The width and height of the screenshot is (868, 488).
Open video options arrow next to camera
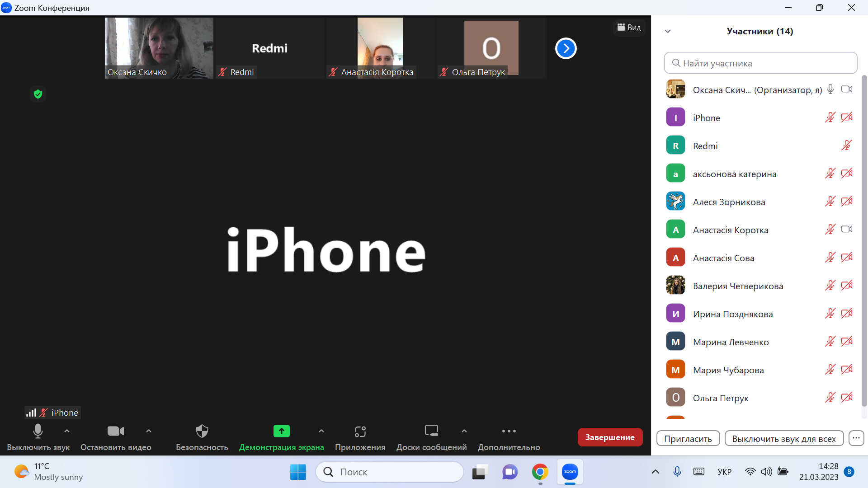point(149,431)
